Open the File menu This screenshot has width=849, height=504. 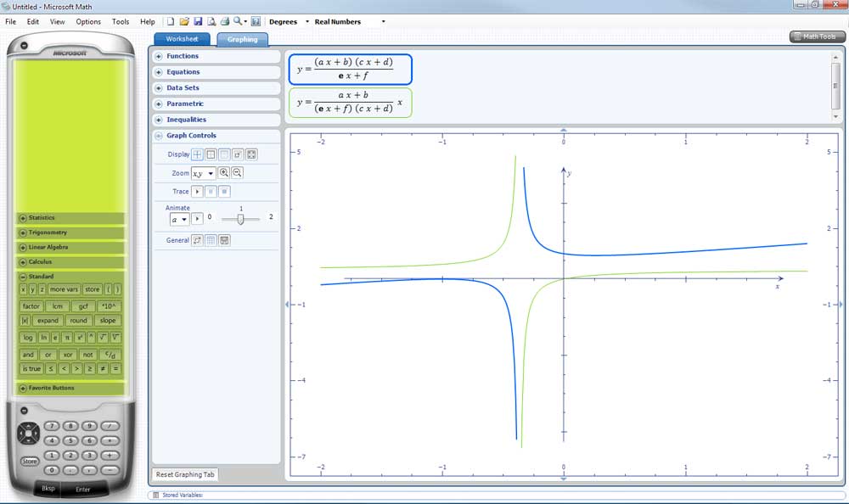pos(10,22)
